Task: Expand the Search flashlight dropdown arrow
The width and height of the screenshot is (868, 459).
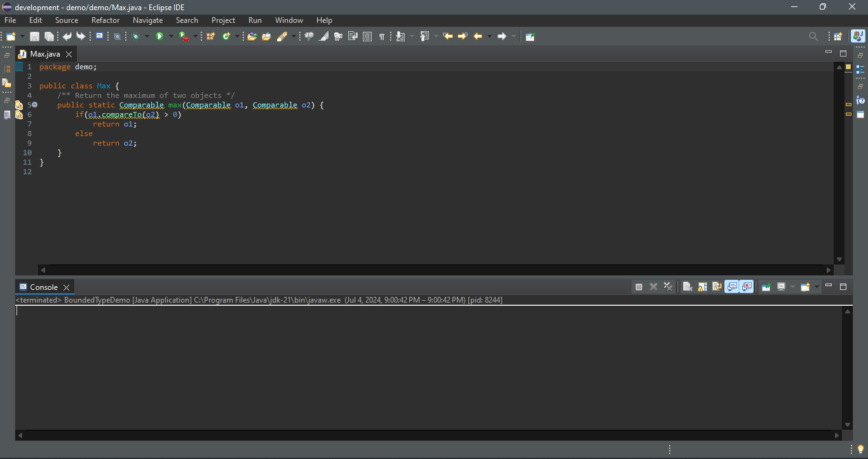Action: tap(293, 36)
